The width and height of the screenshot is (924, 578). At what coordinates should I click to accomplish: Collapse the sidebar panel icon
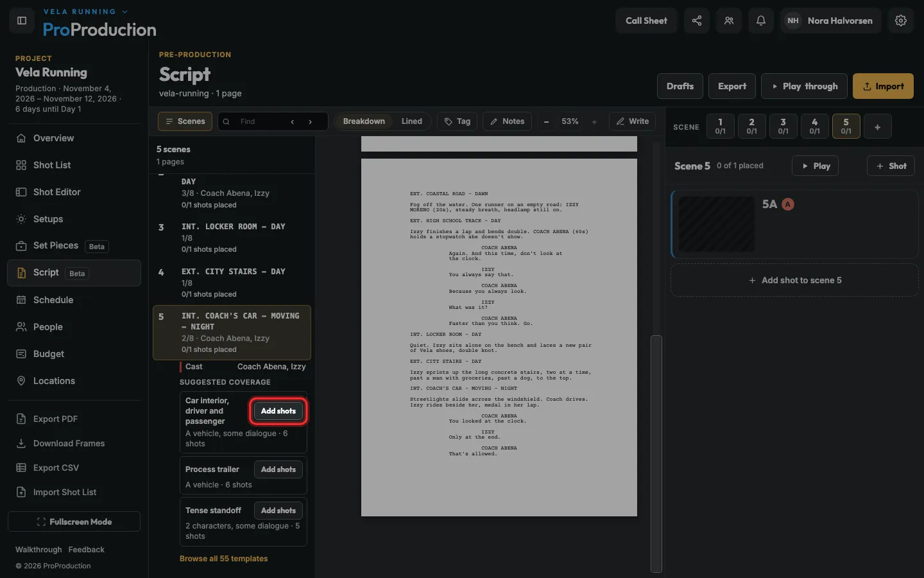click(x=22, y=21)
